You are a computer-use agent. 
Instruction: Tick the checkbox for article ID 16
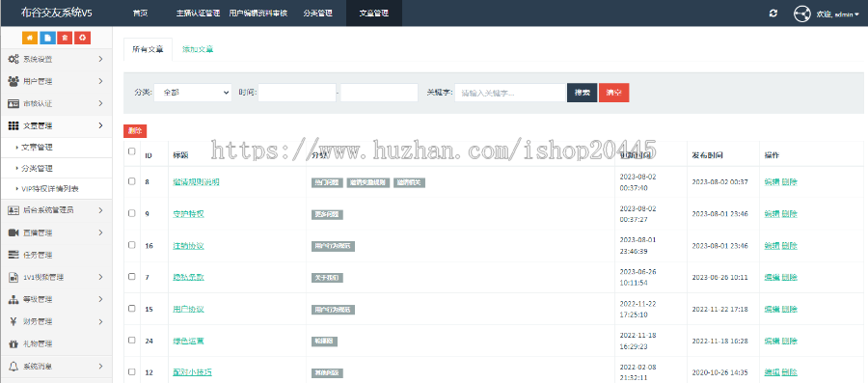pyautogui.click(x=132, y=245)
